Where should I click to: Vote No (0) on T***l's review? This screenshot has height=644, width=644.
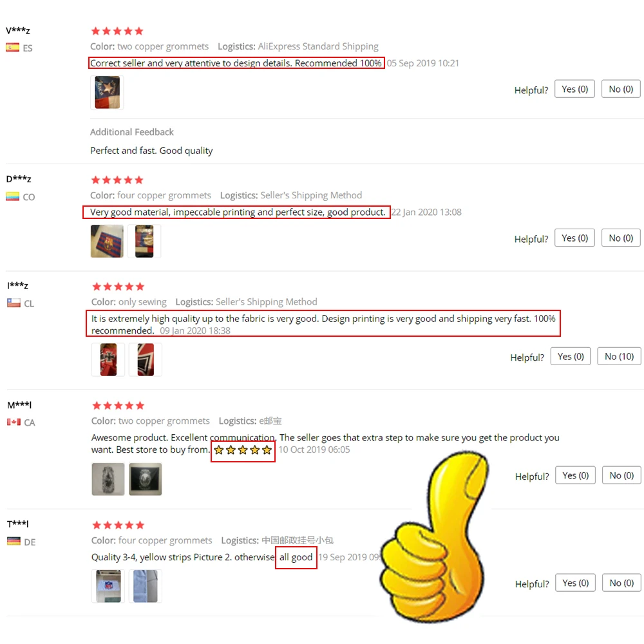click(621, 583)
